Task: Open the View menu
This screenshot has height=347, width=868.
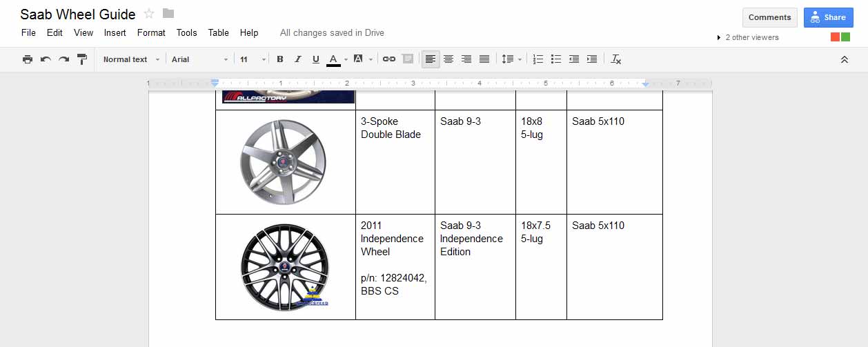Action: [83, 32]
